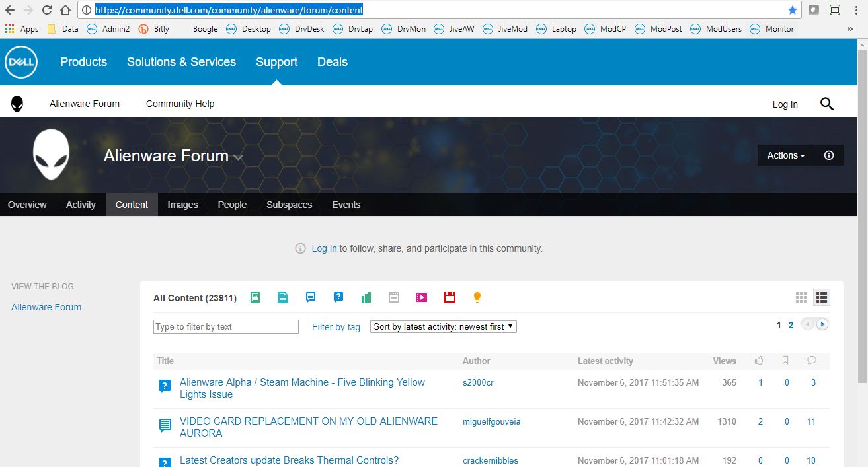Filter content by polls bar-chart icon
This screenshot has width=868, height=467.
pyautogui.click(x=366, y=297)
